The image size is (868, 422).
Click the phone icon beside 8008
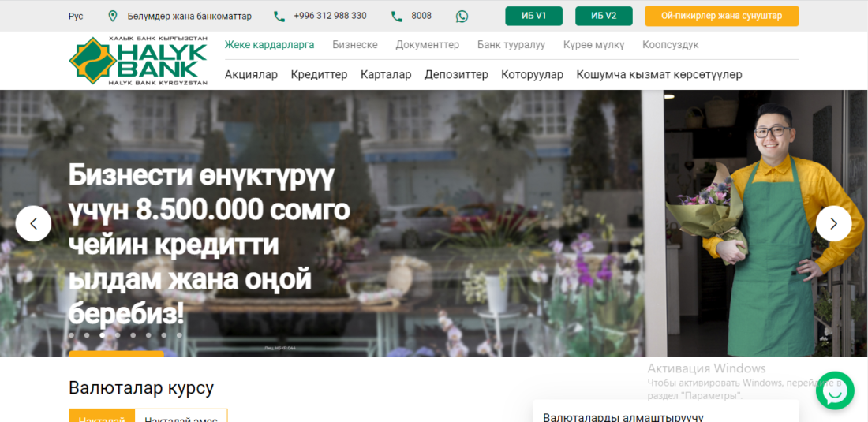click(396, 16)
